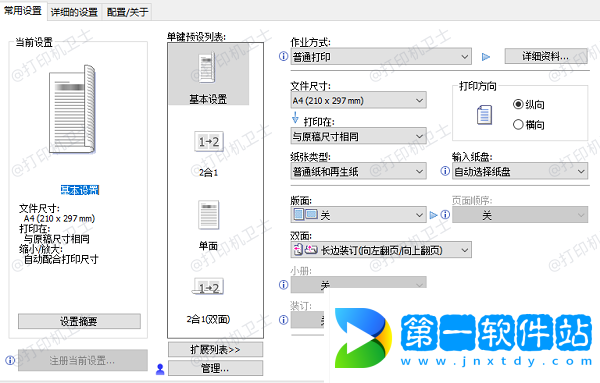The width and height of the screenshot is (600, 383).
Task: Click the info icon beside 小册 dropdown
Action: pos(283,285)
